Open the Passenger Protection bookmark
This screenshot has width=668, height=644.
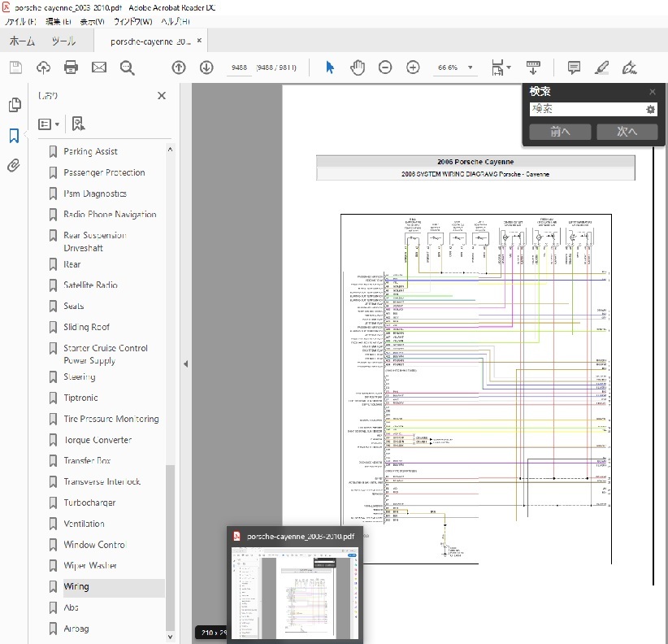pyautogui.click(x=104, y=172)
